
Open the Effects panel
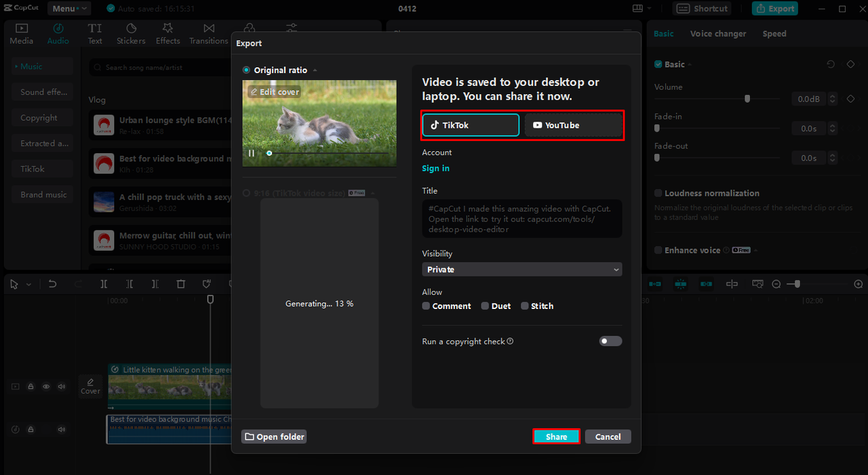point(167,33)
